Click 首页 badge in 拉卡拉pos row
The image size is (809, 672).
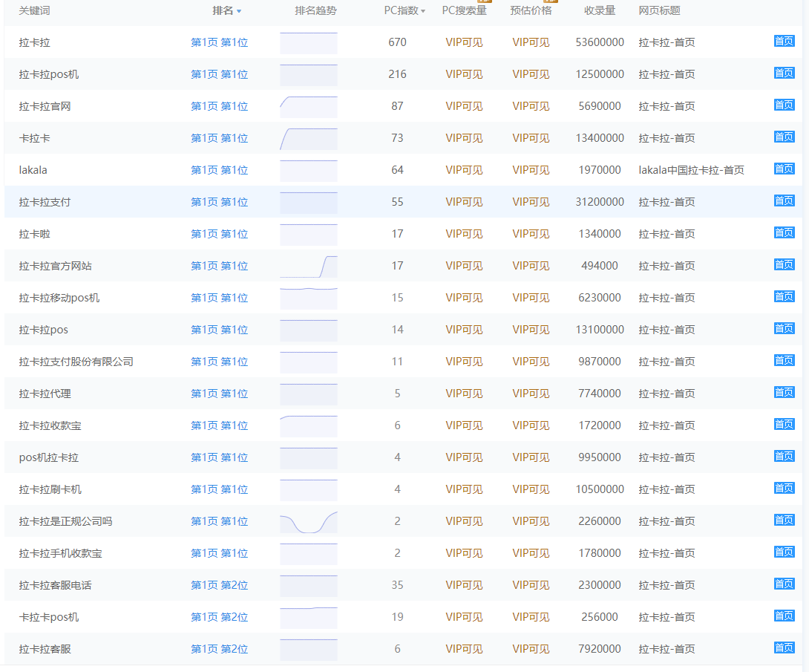[784, 329]
